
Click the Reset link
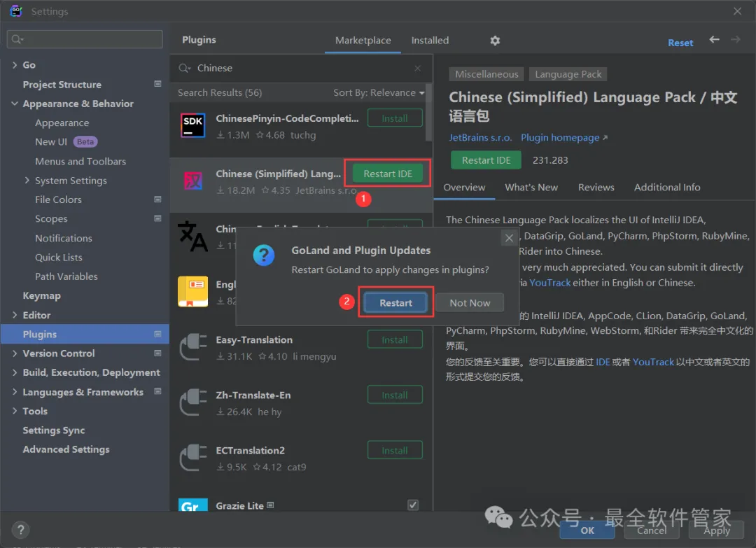click(x=680, y=43)
